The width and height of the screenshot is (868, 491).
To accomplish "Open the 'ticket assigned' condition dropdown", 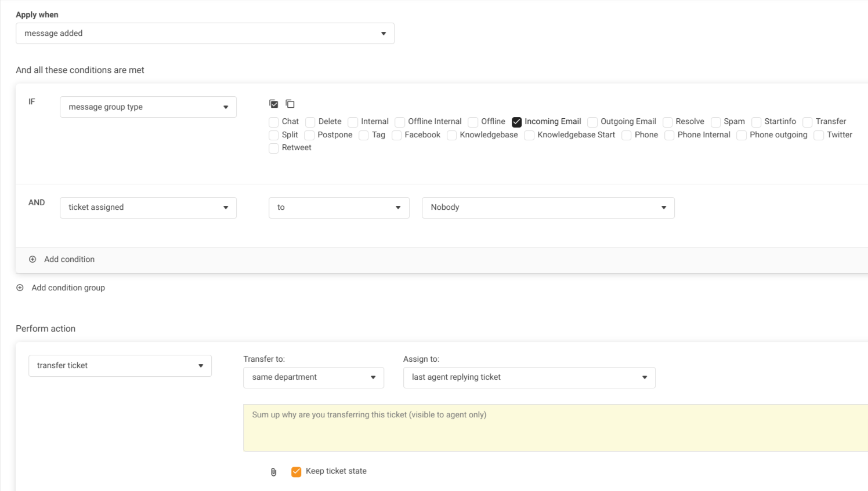I will tap(148, 208).
